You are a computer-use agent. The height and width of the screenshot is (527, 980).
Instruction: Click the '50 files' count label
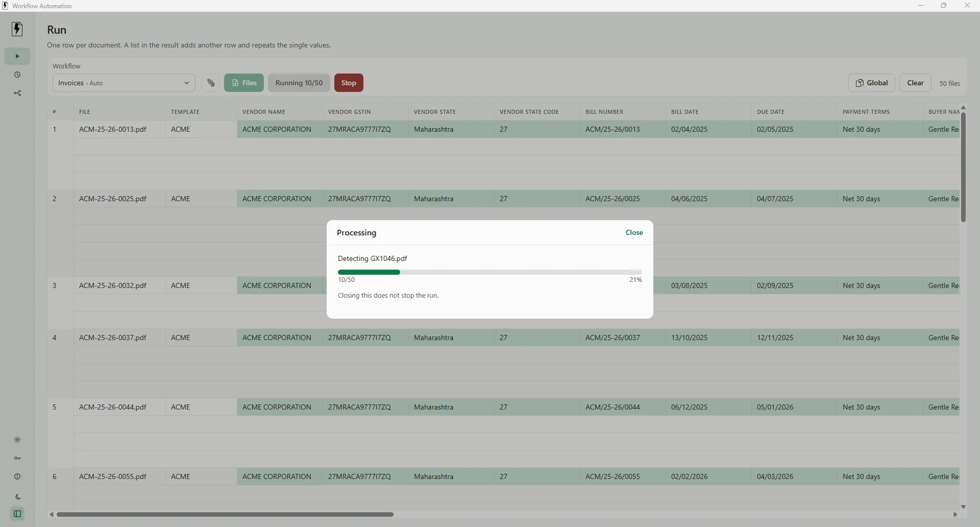click(x=949, y=83)
